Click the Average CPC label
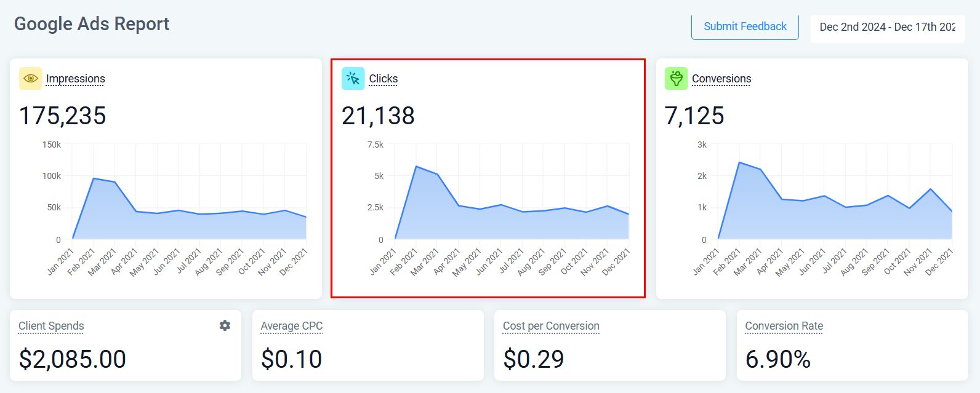 click(x=292, y=326)
